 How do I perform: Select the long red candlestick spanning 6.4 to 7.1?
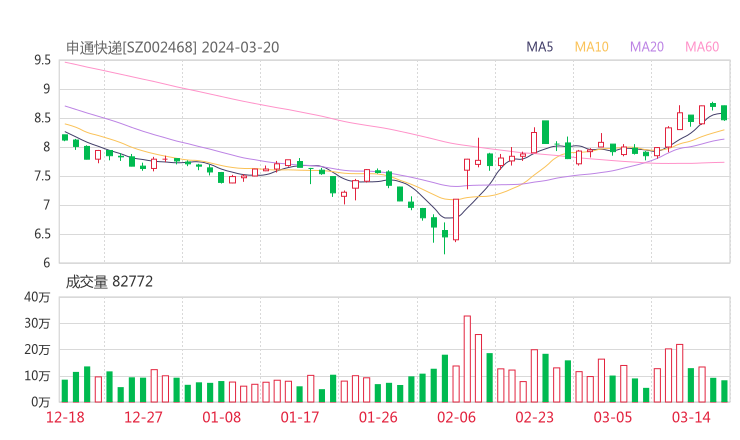(x=456, y=220)
